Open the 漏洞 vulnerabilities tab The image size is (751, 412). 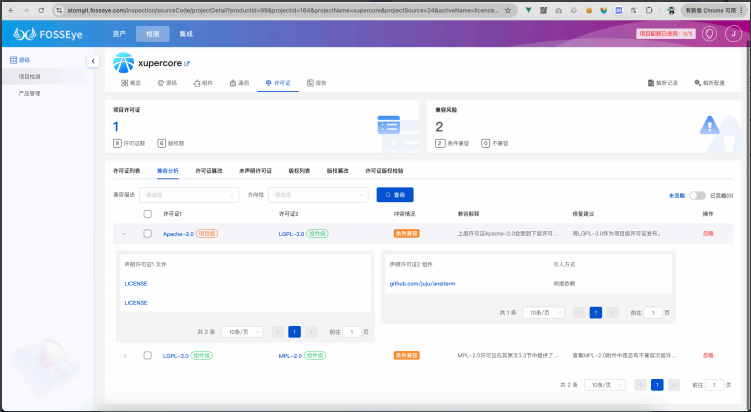(239, 83)
